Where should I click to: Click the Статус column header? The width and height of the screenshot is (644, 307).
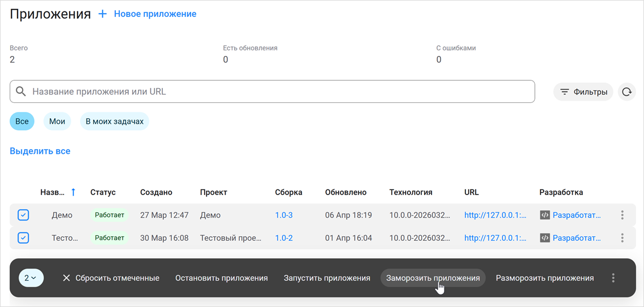(103, 192)
